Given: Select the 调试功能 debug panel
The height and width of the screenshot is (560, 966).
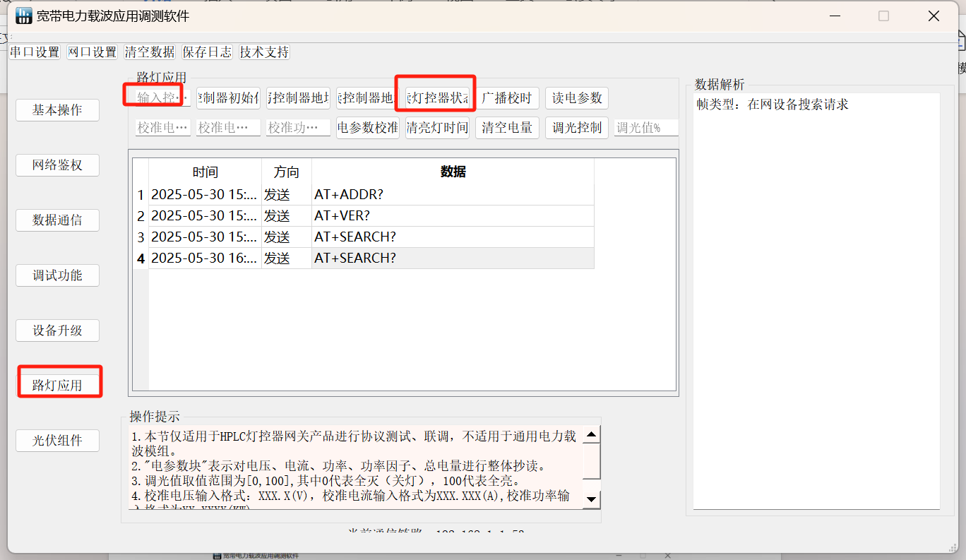Looking at the screenshot, I should pos(57,275).
